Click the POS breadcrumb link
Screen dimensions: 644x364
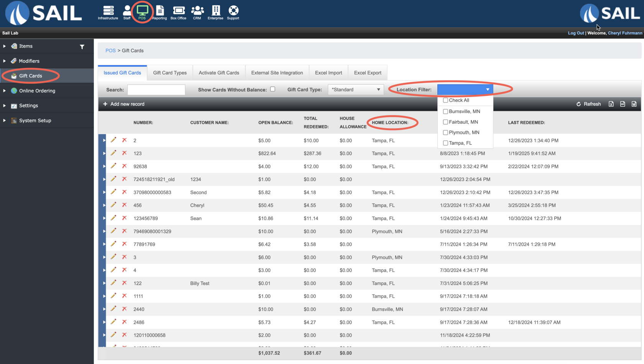tap(110, 51)
